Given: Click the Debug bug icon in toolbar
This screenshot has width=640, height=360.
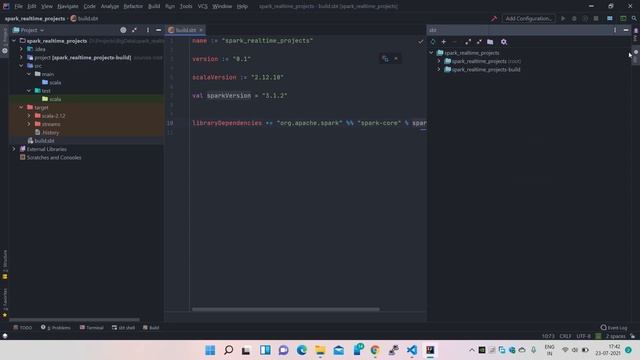Looking at the screenshot, I should (574, 18).
